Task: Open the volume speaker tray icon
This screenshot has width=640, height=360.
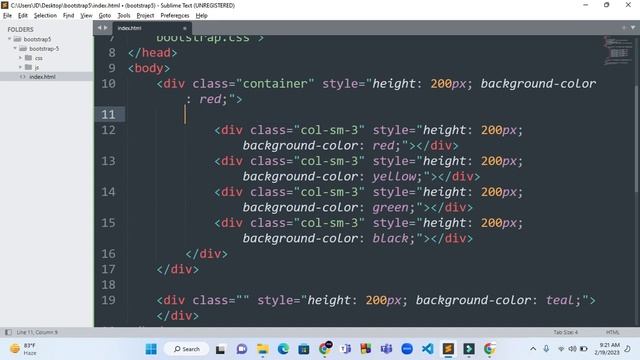Action: pyautogui.click(x=572, y=349)
